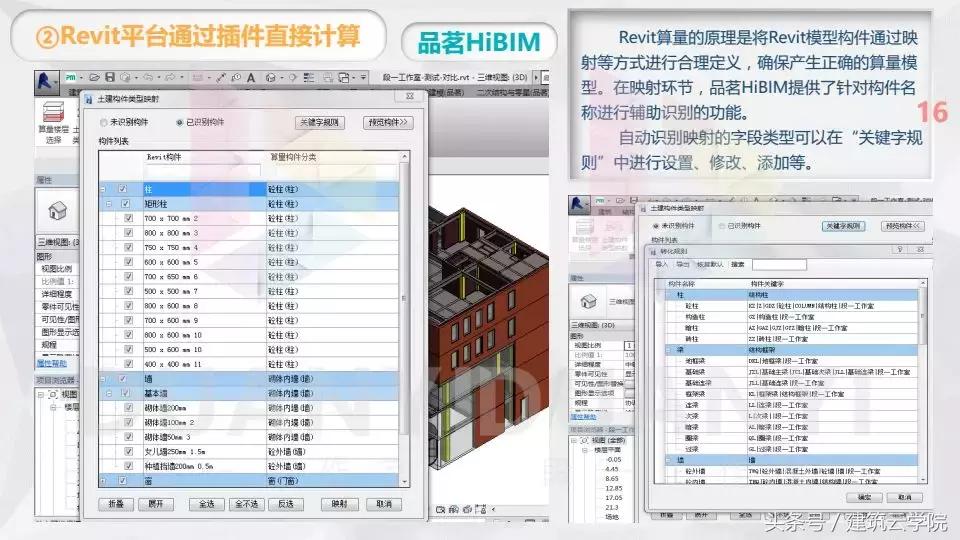960x540 pixels.
Task: Click the 关键字规则 button in right dialog
Action: 843,226
